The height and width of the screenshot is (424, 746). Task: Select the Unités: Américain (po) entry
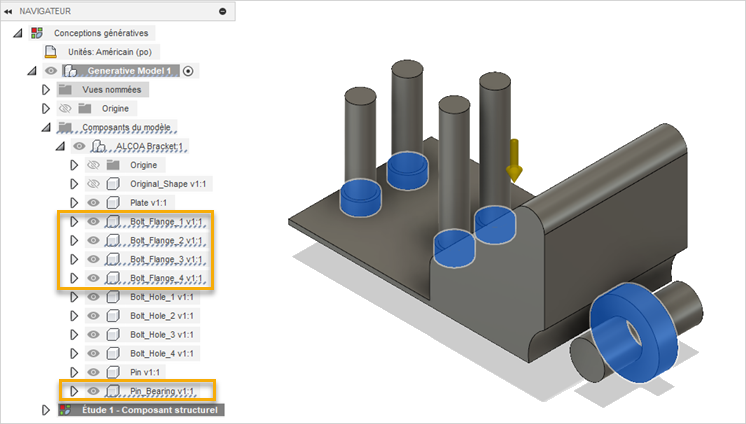click(x=110, y=52)
